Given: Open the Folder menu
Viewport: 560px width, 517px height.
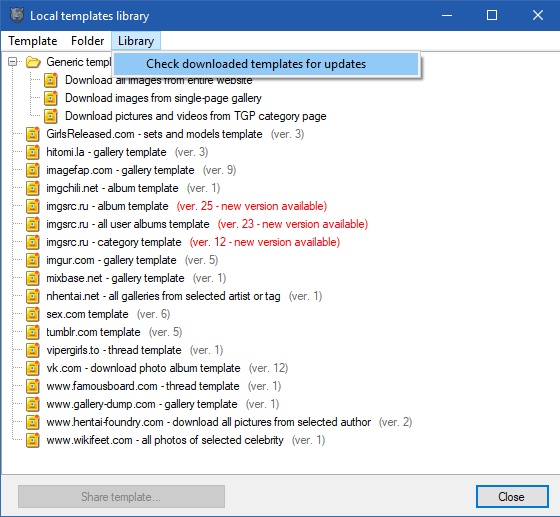Looking at the screenshot, I should [88, 41].
